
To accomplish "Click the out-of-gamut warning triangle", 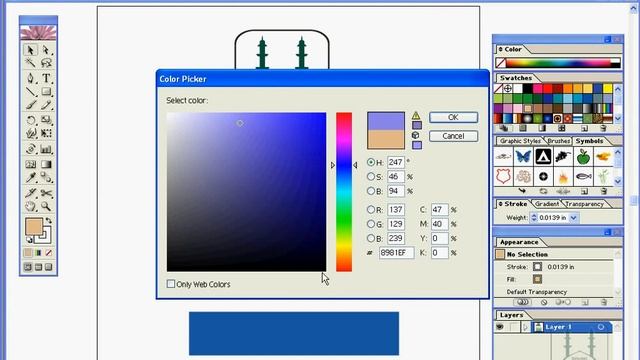I will point(416,116).
